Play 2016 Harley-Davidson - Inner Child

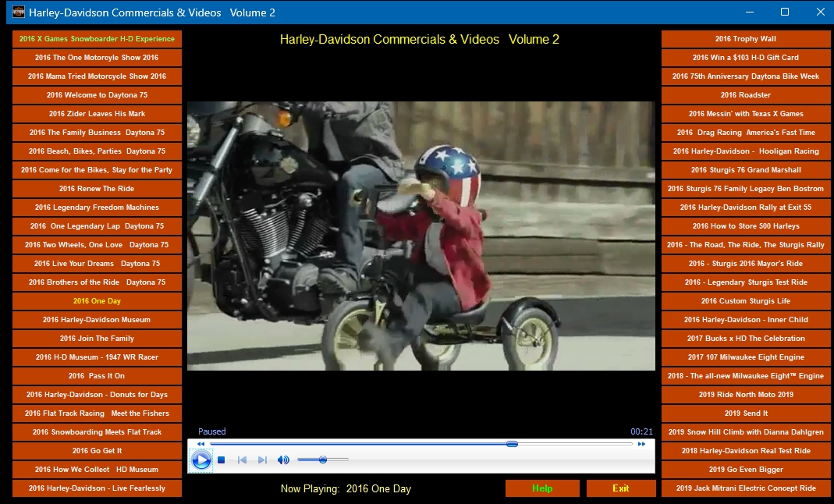746,320
